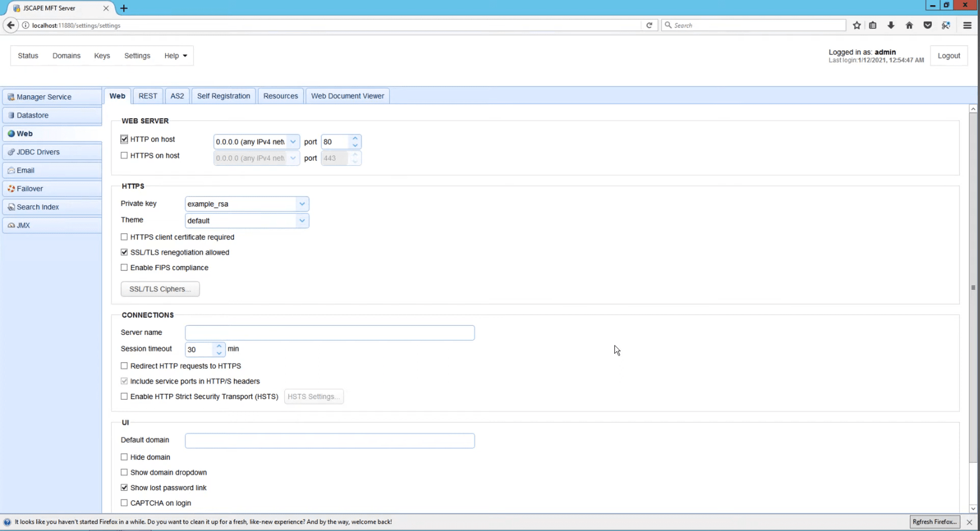Click the SSL/TLS Ciphers button
This screenshot has height=531, width=980.
[160, 289]
